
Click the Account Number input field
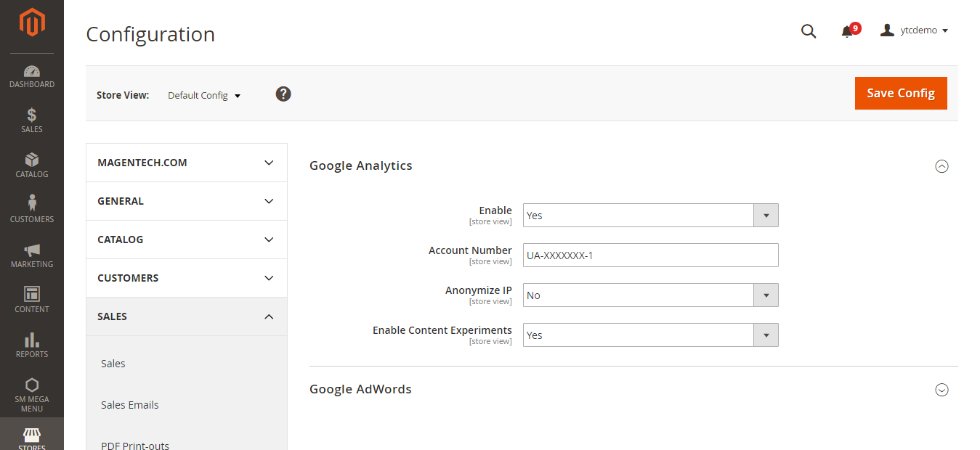pyautogui.click(x=650, y=255)
